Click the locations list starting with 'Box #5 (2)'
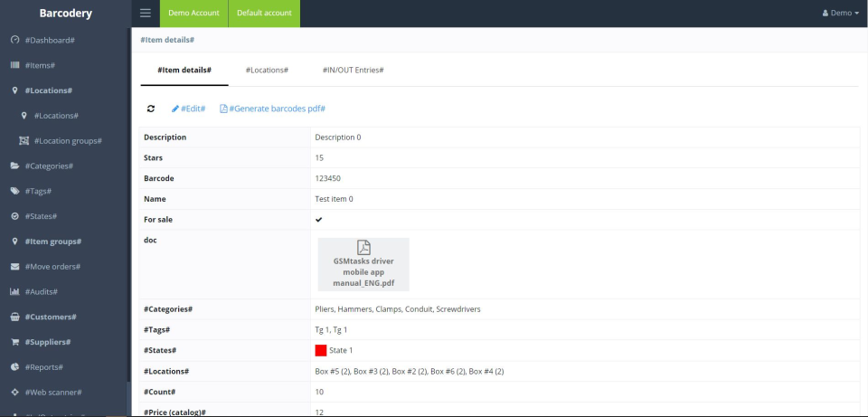The height and width of the screenshot is (417, 868). pyautogui.click(x=409, y=372)
